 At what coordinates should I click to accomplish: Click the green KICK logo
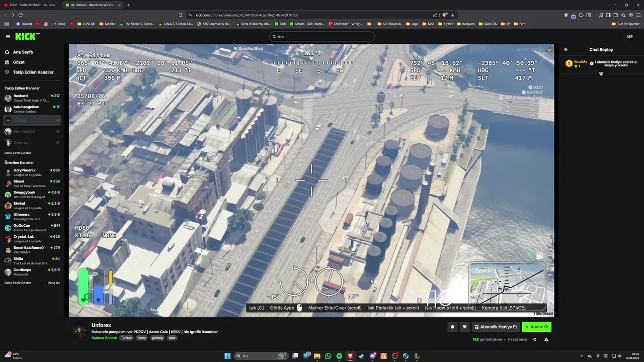pyautogui.click(x=27, y=36)
